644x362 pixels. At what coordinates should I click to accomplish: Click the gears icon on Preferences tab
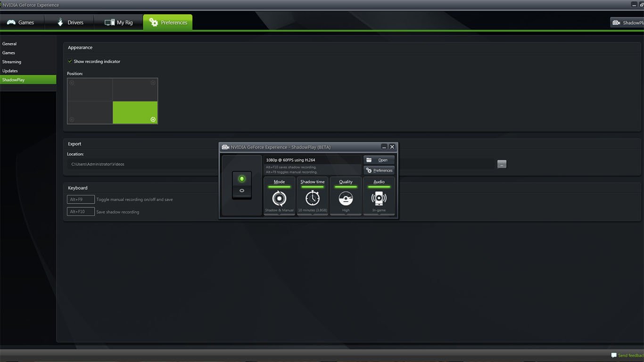tap(153, 22)
